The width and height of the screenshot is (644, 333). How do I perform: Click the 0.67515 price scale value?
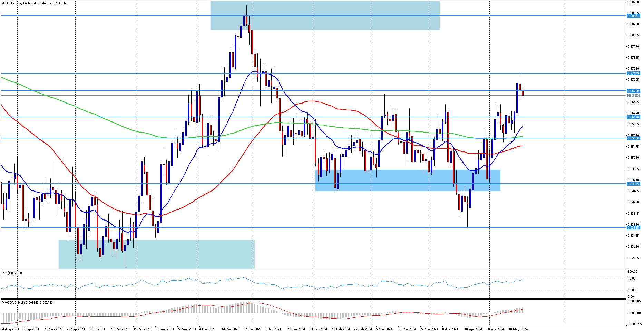tap(633, 57)
